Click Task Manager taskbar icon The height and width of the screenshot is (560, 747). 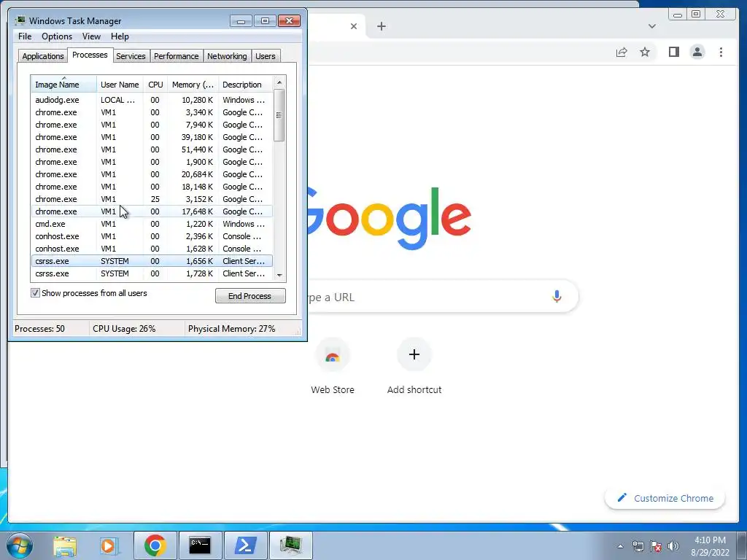click(290, 545)
